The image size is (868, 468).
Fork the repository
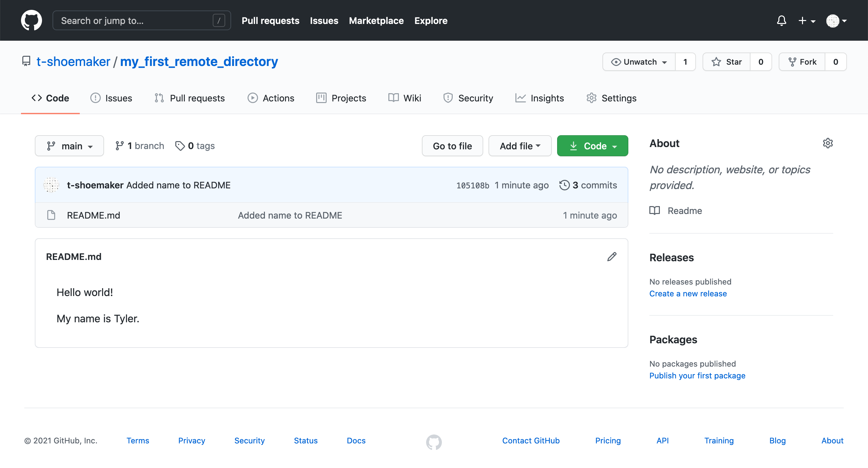pyautogui.click(x=802, y=62)
